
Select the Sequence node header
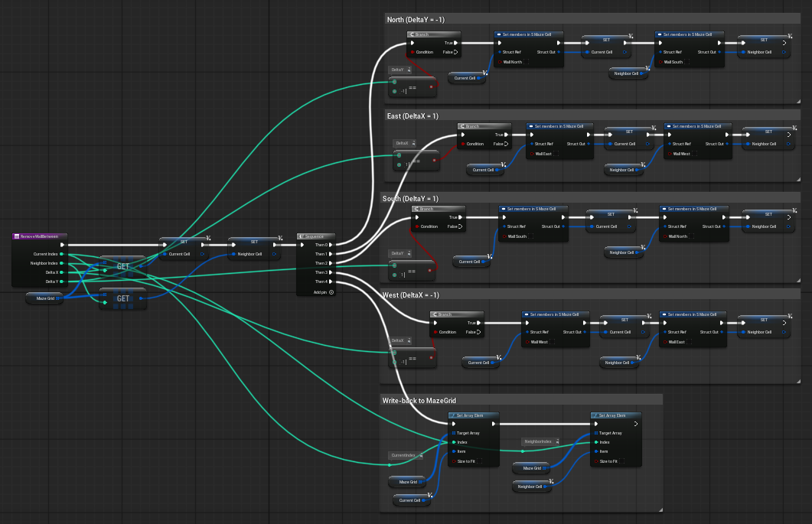(315, 236)
